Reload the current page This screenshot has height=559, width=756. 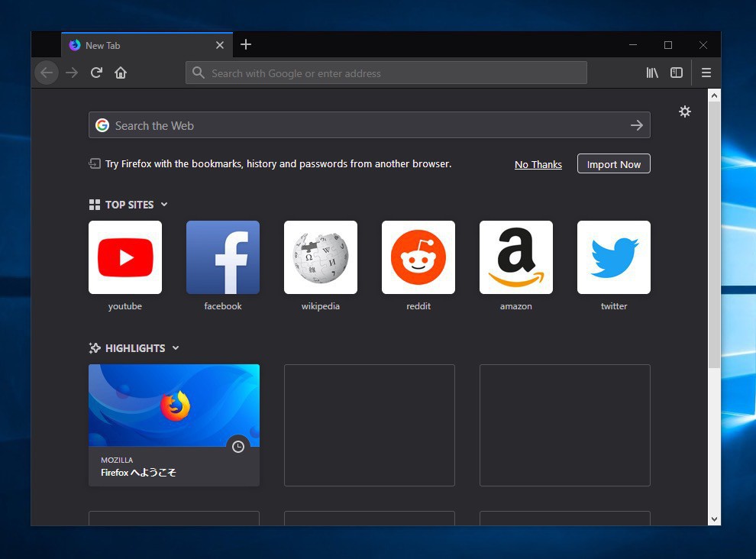(x=96, y=73)
